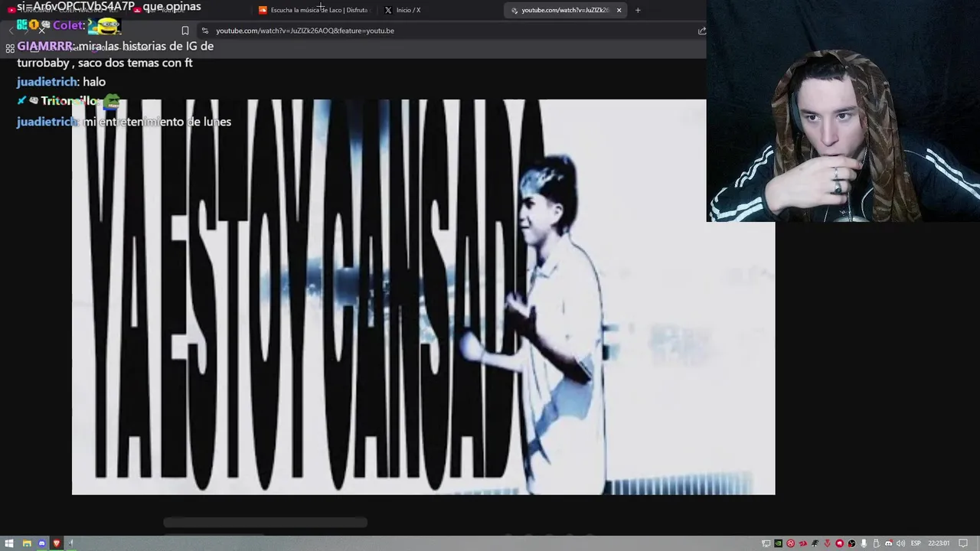Viewport: 980px width, 551px height.
Task: Open the Discord tray icon with notification
Action: click(889, 543)
